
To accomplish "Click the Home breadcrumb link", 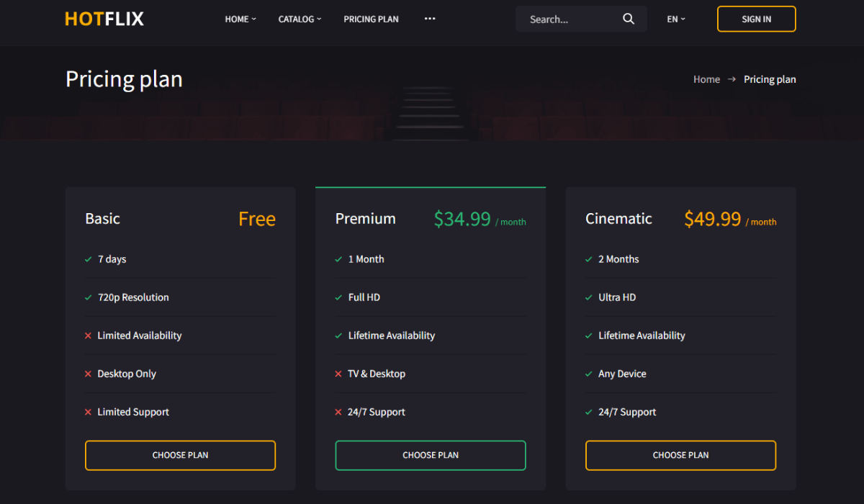I will (x=706, y=79).
